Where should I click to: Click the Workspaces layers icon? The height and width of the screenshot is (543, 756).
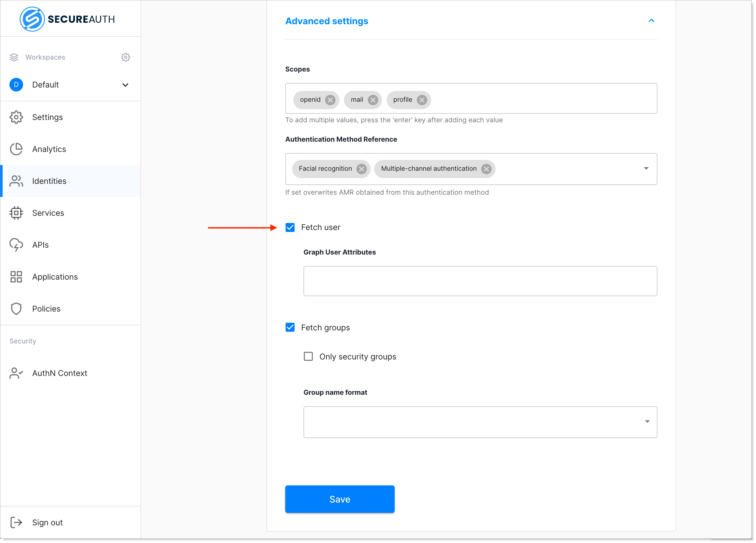click(x=14, y=57)
